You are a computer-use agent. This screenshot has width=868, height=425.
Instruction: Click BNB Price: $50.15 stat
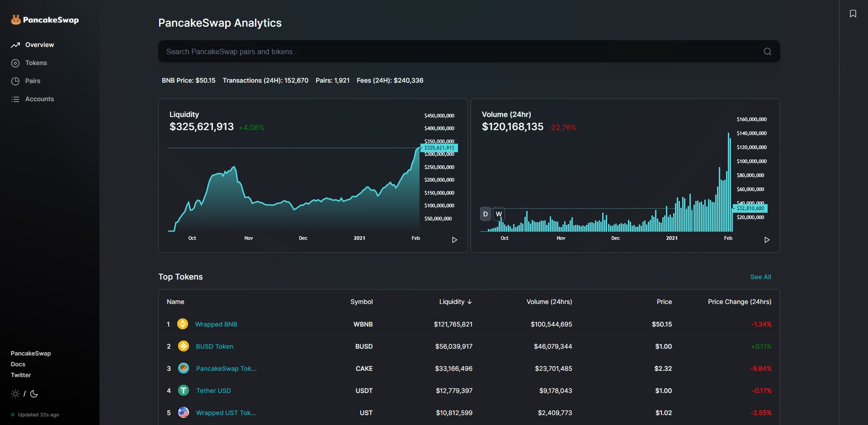(x=189, y=80)
